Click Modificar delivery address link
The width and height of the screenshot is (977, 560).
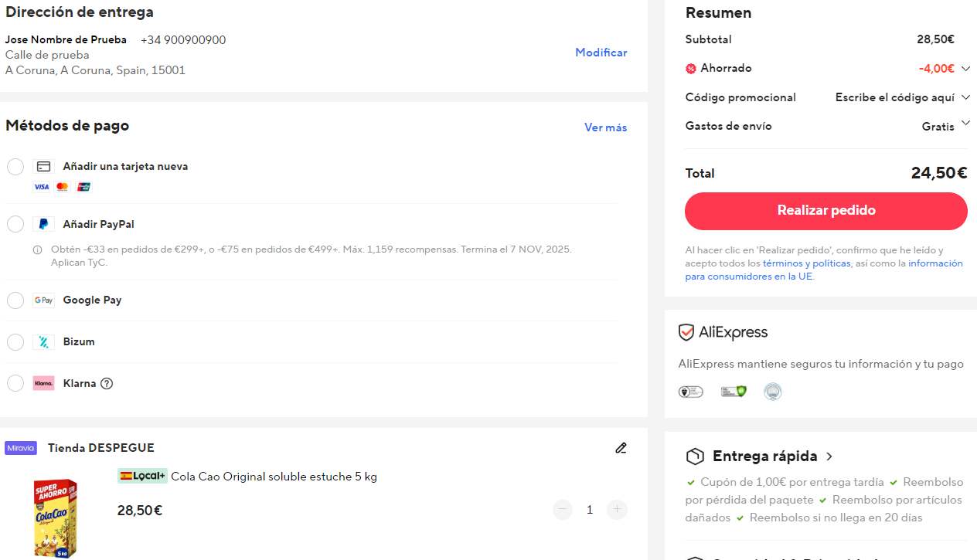click(x=601, y=53)
